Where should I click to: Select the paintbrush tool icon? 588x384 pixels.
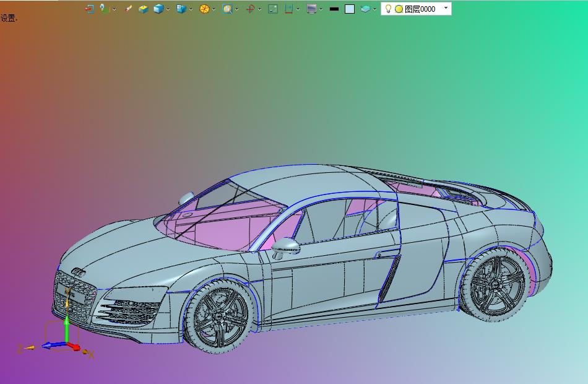(128, 9)
